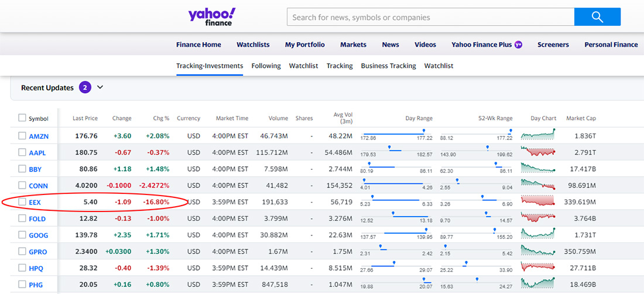This screenshot has width=644, height=294.
Task: Check the PHG row checkbox
Action: pos(22,284)
